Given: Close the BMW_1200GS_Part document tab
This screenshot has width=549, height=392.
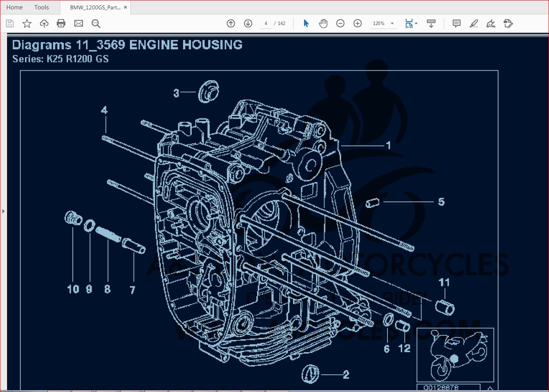Looking at the screenshot, I should point(125,7).
